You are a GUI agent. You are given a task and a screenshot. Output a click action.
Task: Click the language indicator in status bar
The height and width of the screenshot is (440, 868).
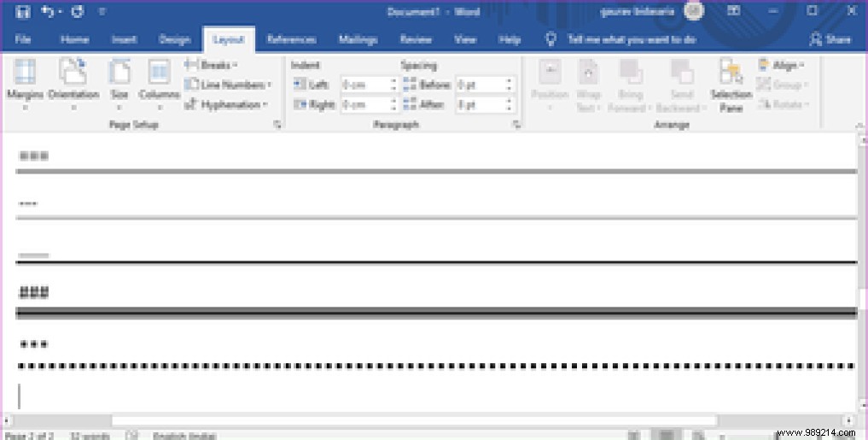pos(184,436)
